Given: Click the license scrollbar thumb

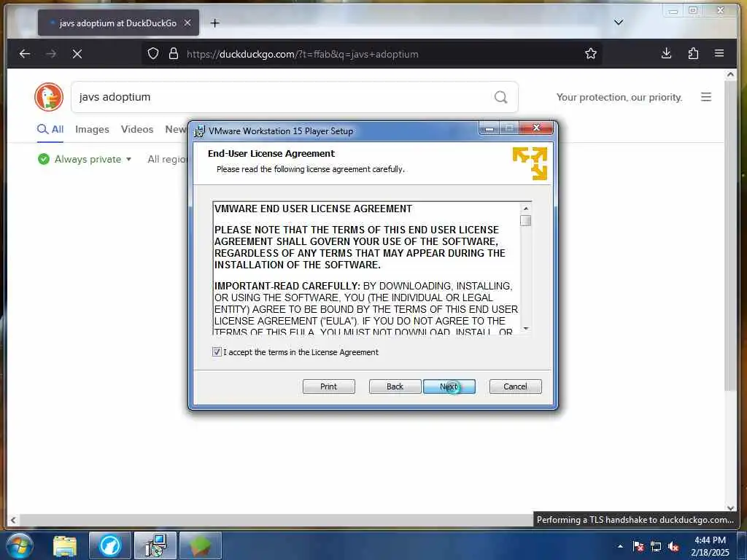Looking at the screenshot, I should click(525, 220).
